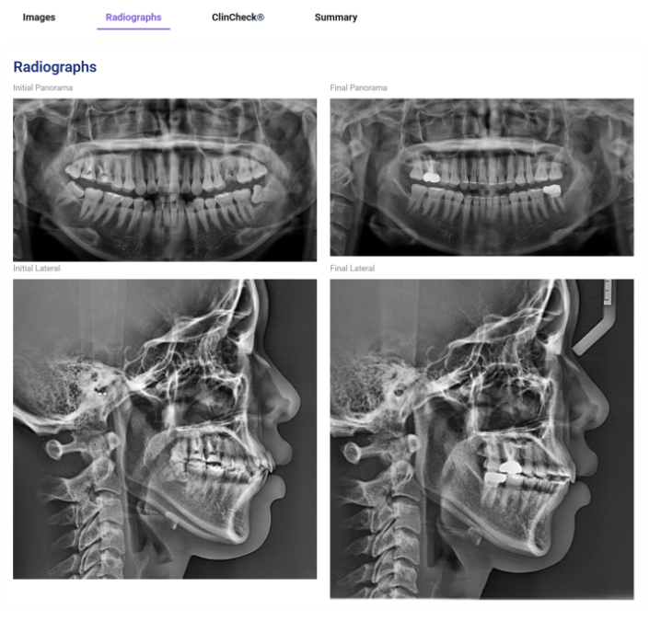Screen dimensions: 661x644
Task: Click the Radiographs section heading
Action: click(x=55, y=67)
